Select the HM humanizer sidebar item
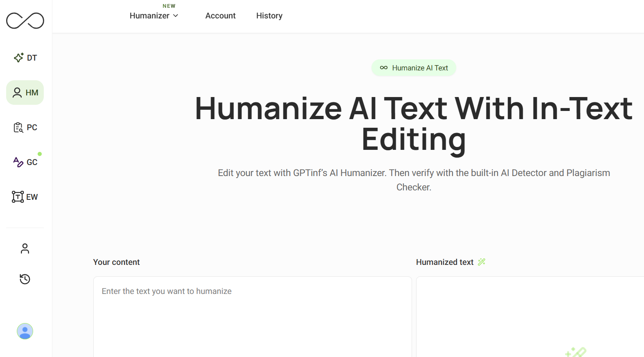 click(x=25, y=93)
